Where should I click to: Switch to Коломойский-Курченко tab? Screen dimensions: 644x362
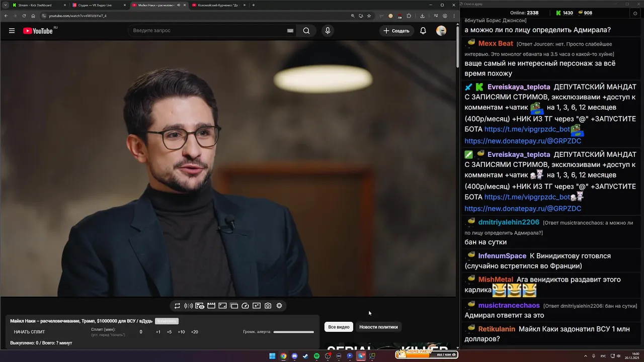pyautogui.click(x=218, y=5)
